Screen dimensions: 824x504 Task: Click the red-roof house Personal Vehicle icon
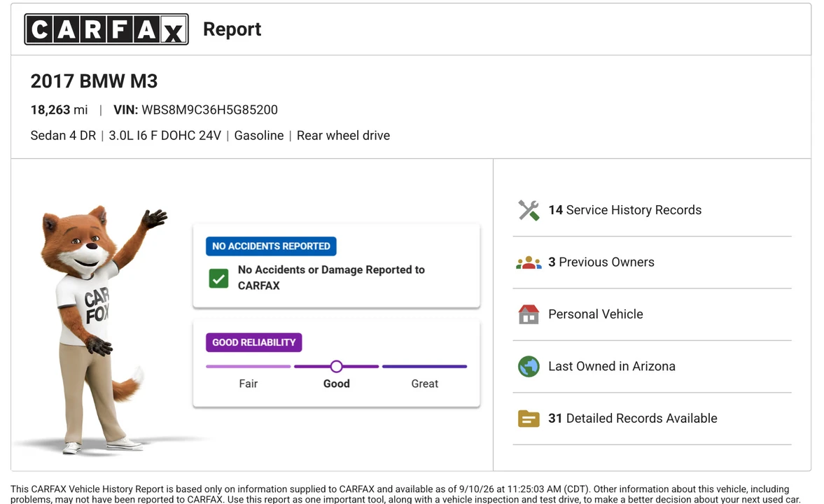pyautogui.click(x=529, y=314)
